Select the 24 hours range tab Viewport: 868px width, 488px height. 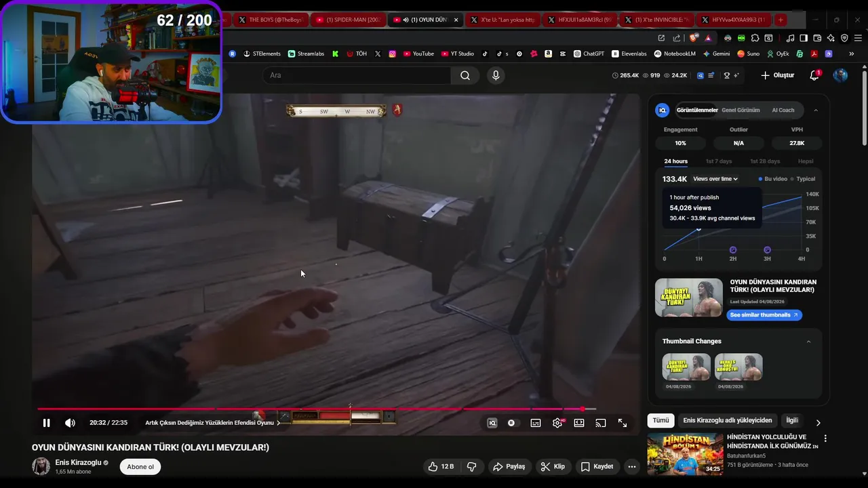pyautogui.click(x=675, y=161)
